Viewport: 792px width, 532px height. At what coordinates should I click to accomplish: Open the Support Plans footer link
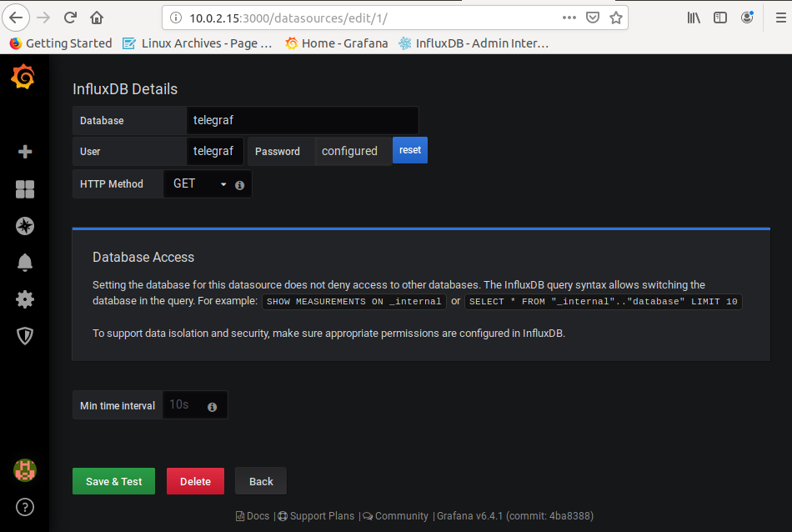(x=316, y=516)
